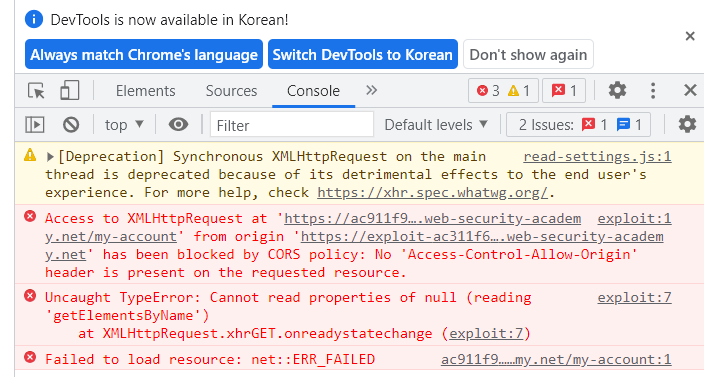The height and width of the screenshot is (377, 704).
Task: Clear the console
Action: click(x=71, y=125)
